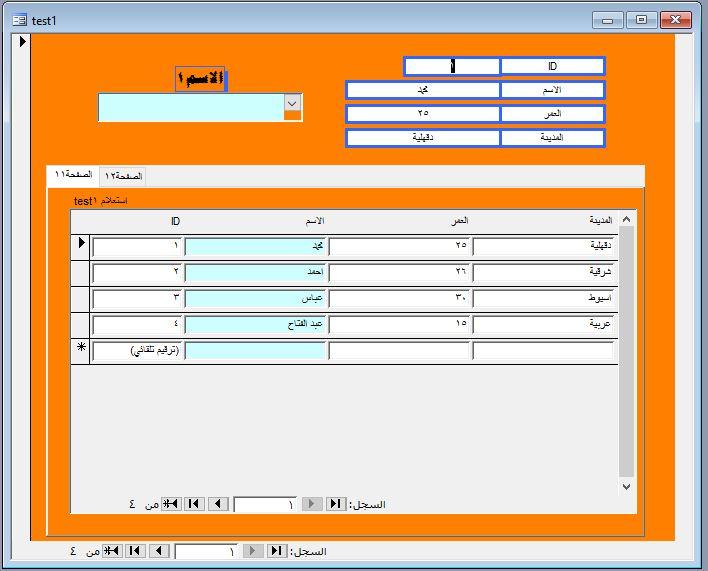Image resolution: width=708 pixels, height=571 pixels.
Task: Click the new-row asterisk selector in the subform
Action: point(80,350)
